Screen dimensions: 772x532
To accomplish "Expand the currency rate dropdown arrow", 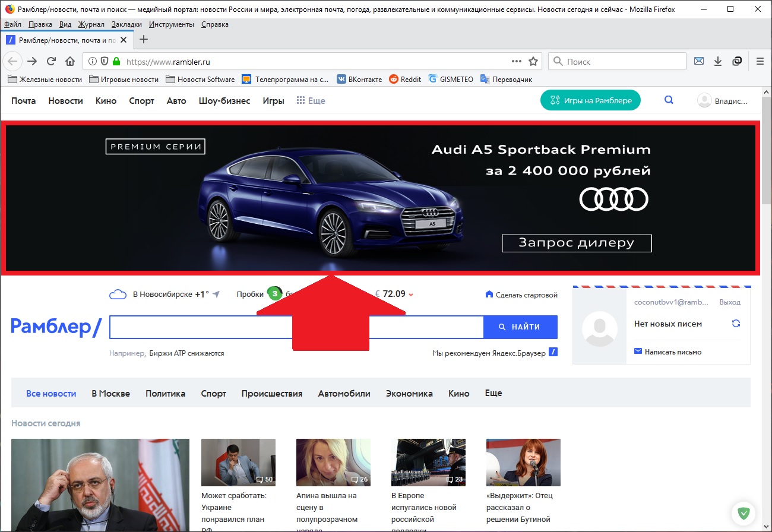I will [x=411, y=294].
